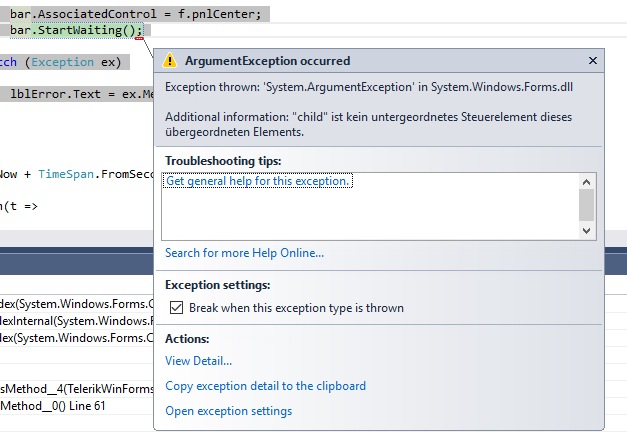This screenshot has height=441, width=627.
Task: Click the Troubleshooting tips scrollbar thumb
Action: click(586, 203)
